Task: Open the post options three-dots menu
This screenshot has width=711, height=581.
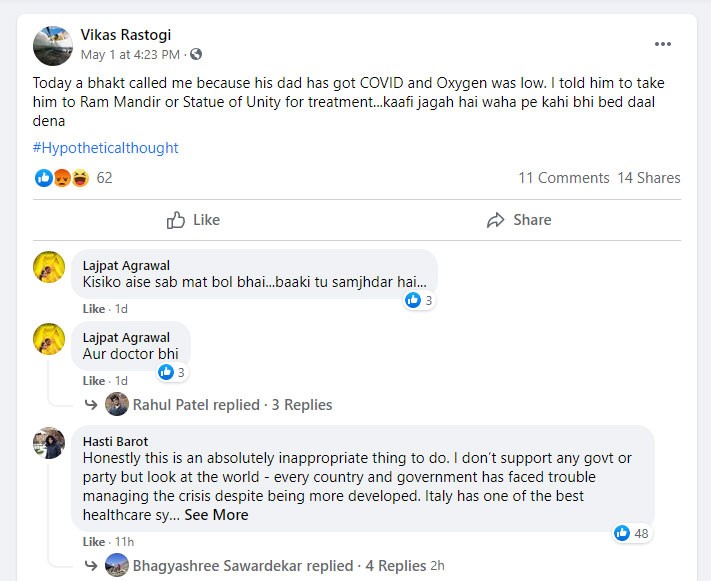Action: pyautogui.click(x=662, y=44)
